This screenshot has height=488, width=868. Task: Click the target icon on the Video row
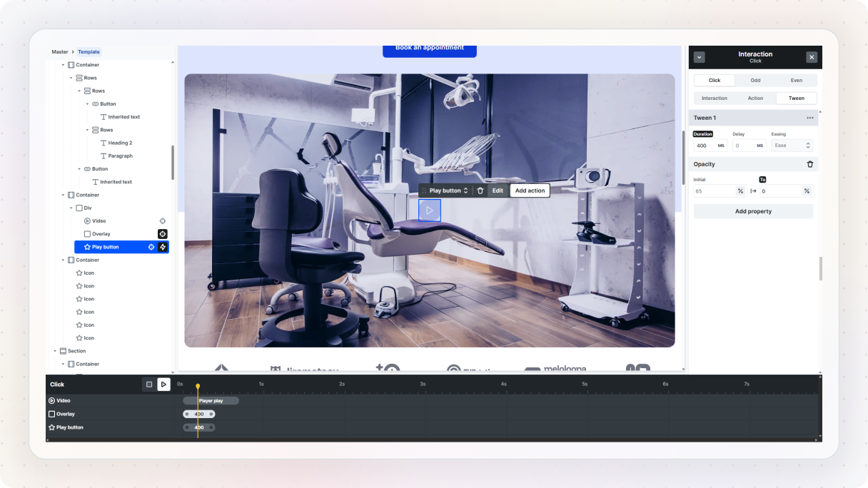pos(163,221)
